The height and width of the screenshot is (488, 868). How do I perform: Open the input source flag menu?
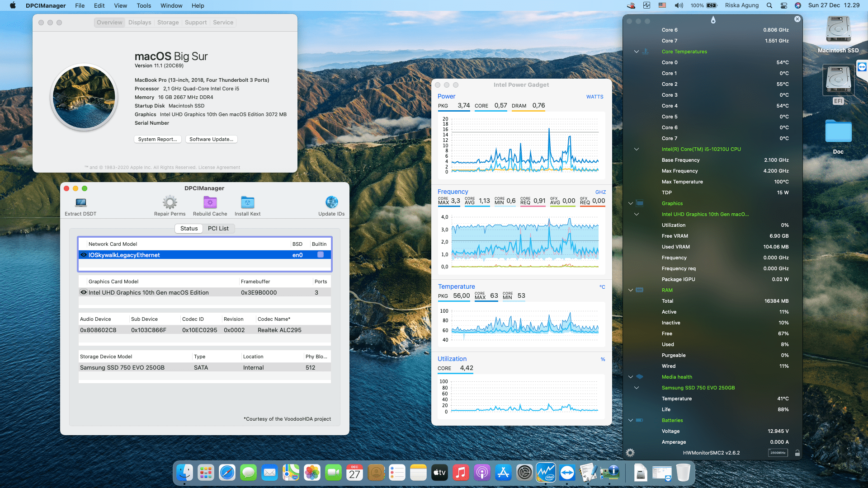pos(662,5)
